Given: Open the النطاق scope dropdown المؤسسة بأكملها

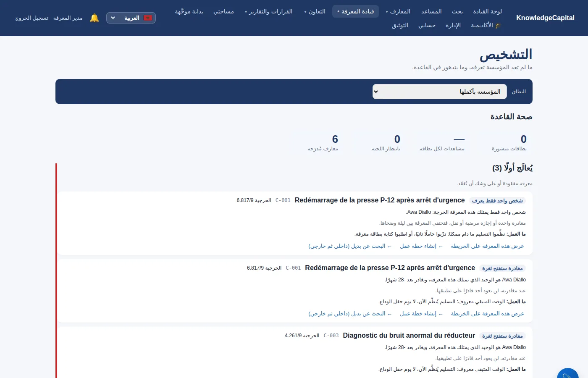Looking at the screenshot, I should pos(439,92).
